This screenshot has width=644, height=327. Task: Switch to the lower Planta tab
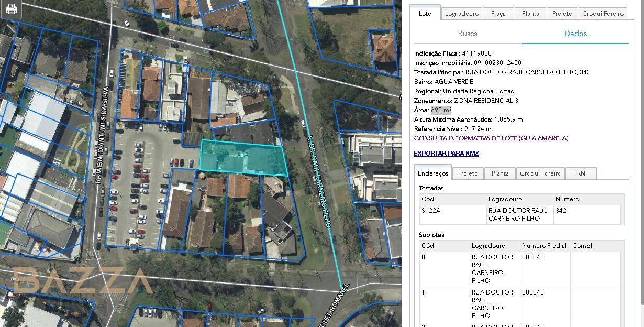pyautogui.click(x=499, y=173)
